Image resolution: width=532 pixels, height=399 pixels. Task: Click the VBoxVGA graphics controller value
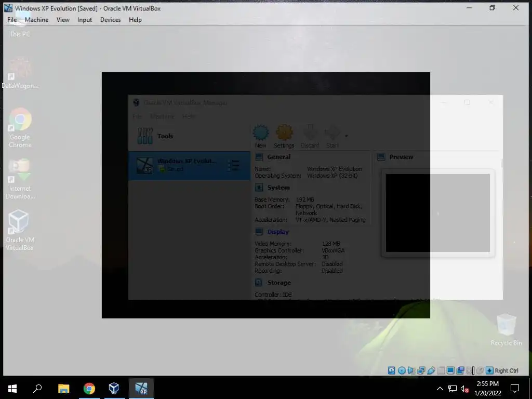coord(333,250)
